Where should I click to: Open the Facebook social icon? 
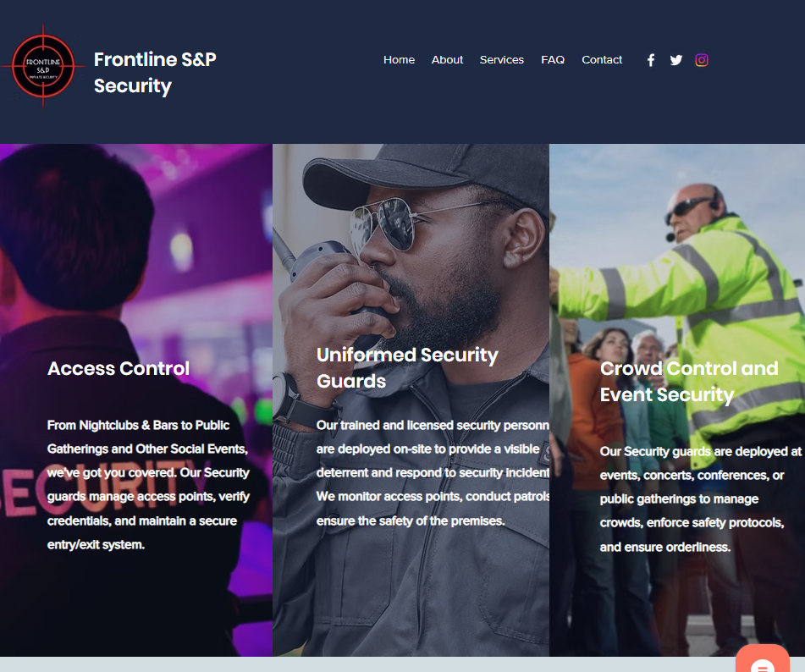coord(651,60)
